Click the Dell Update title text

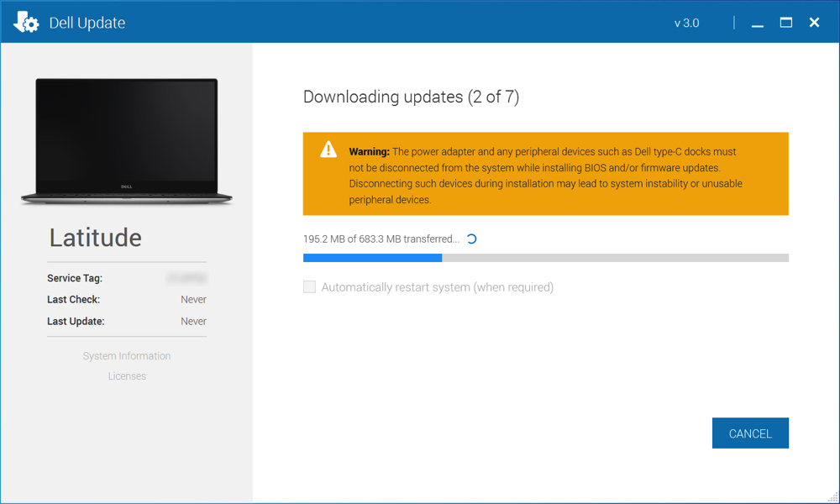click(87, 23)
